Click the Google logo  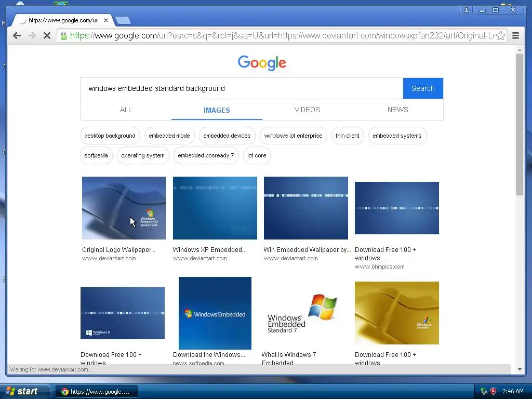[262, 63]
